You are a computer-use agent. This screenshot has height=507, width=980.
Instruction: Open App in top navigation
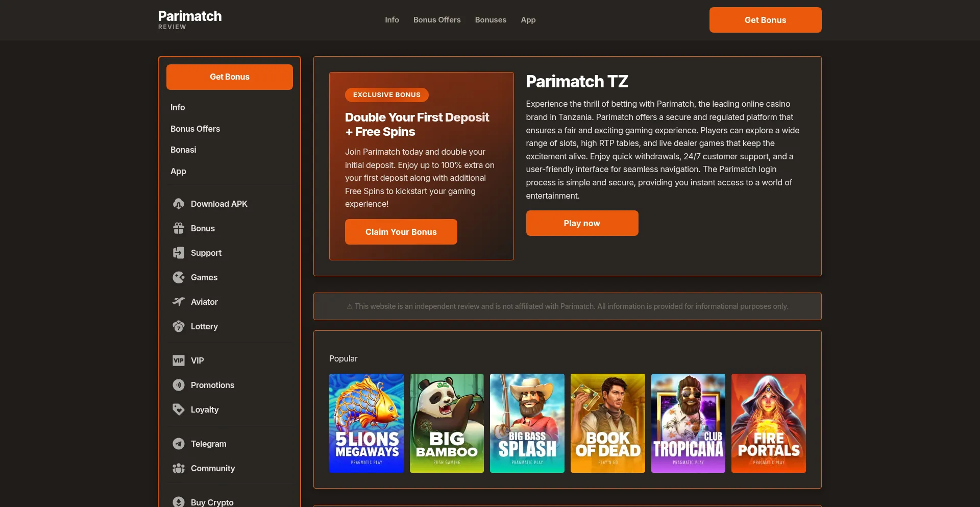[x=528, y=20]
